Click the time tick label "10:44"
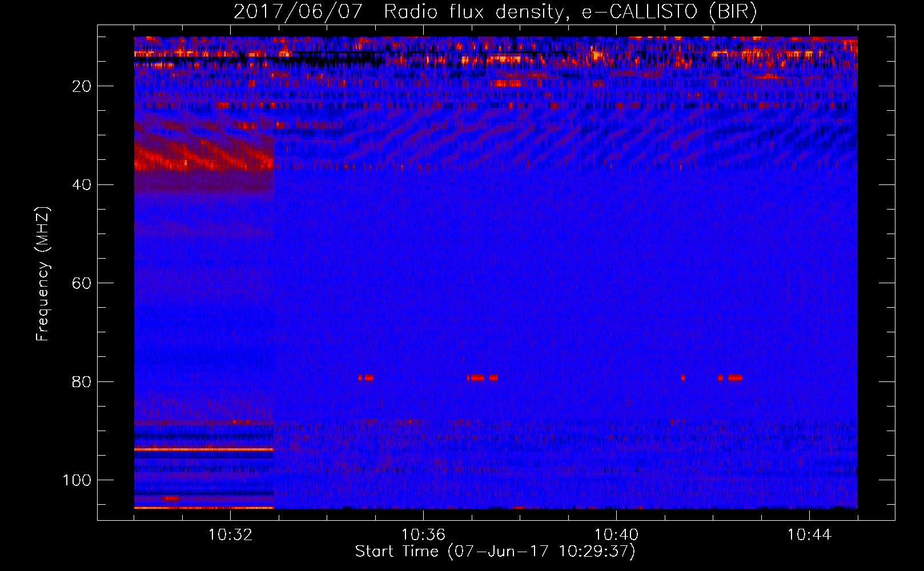The image size is (924, 571). point(809,535)
